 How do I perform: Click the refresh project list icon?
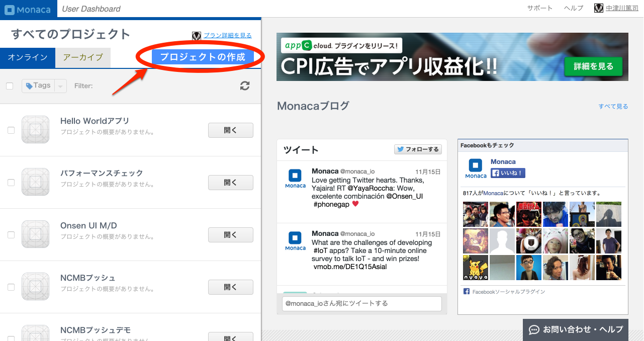tap(245, 86)
